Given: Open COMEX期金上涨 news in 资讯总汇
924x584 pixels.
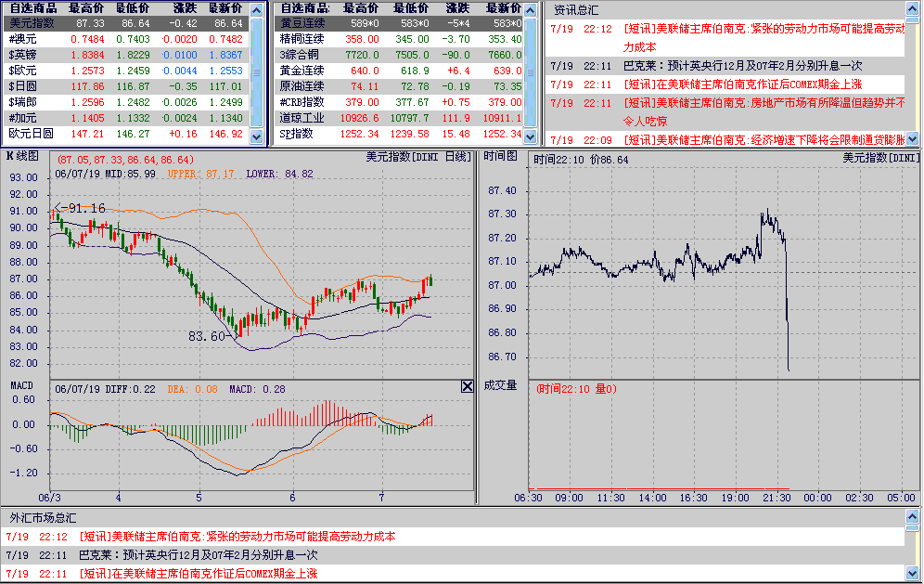Looking at the screenshot, I should [726, 84].
